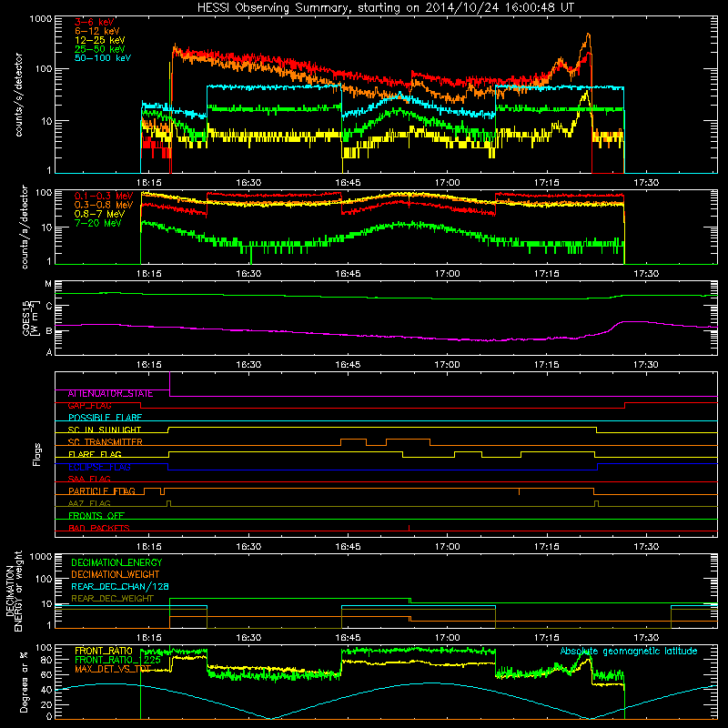Image resolution: width=728 pixels, height=728 pixels.
Task: Click the 17:30 tick under the Flags panel
Action: (646, 547)
